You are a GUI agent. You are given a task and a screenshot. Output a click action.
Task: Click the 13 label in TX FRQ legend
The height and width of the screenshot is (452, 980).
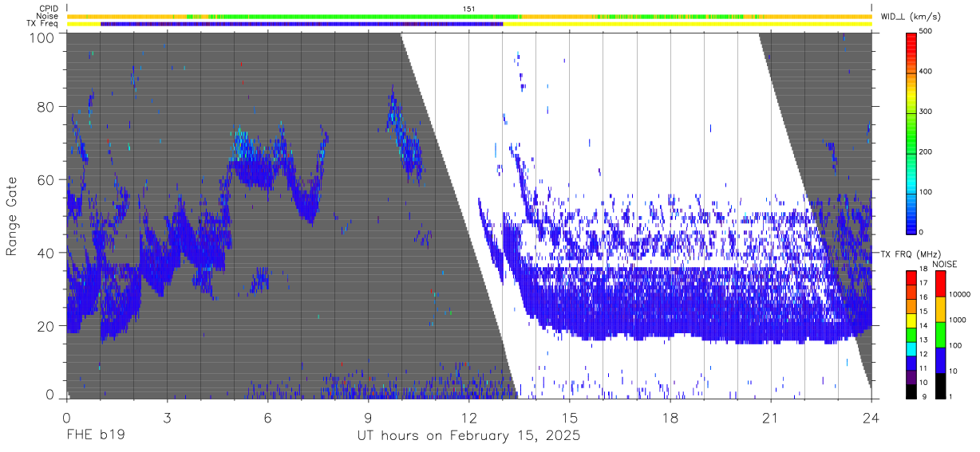click(x=923, y=340)
